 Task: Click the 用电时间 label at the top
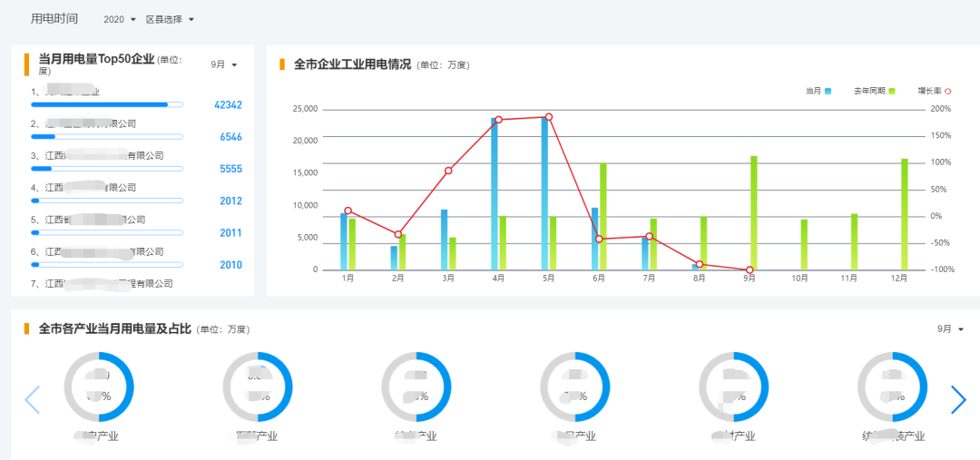coord(54,19)
